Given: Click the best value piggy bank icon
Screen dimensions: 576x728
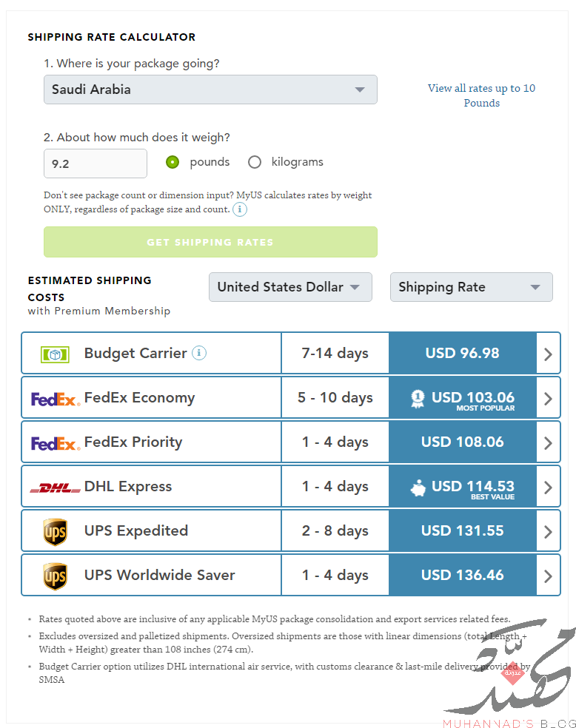Looking at the screenshot, I should click(x=418, y=488).
